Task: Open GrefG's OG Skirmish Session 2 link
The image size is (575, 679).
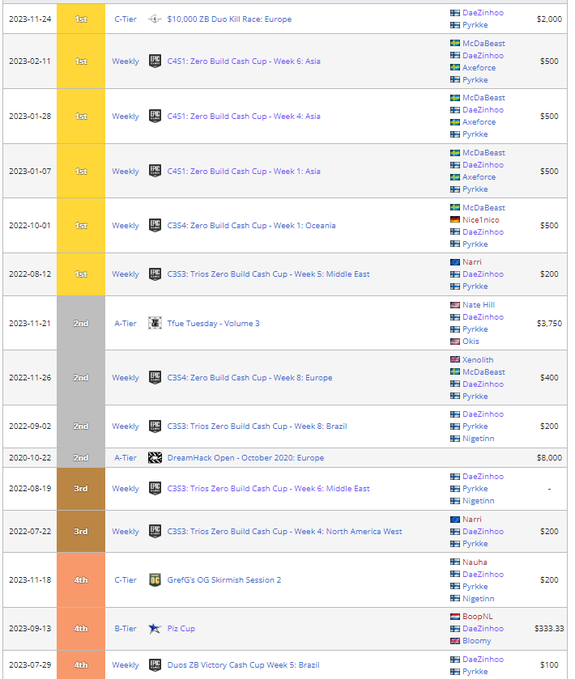Action: tap(224, 580)
